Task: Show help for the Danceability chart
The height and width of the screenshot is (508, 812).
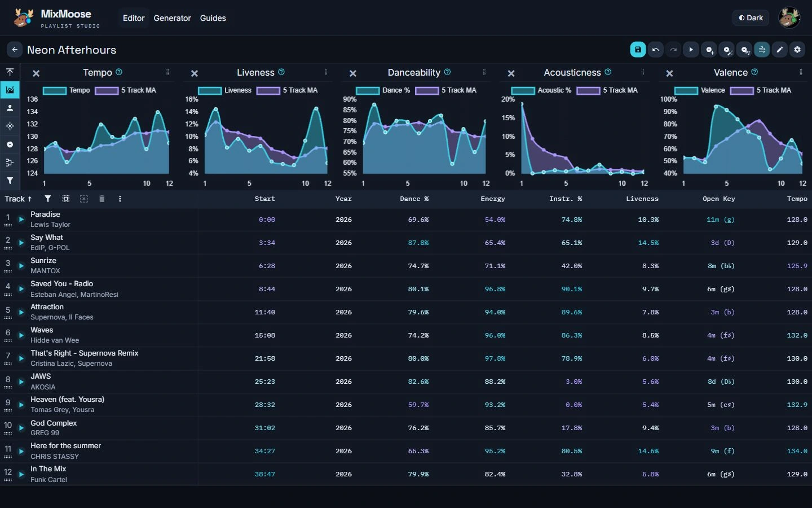Action: [x=447, y=72]
